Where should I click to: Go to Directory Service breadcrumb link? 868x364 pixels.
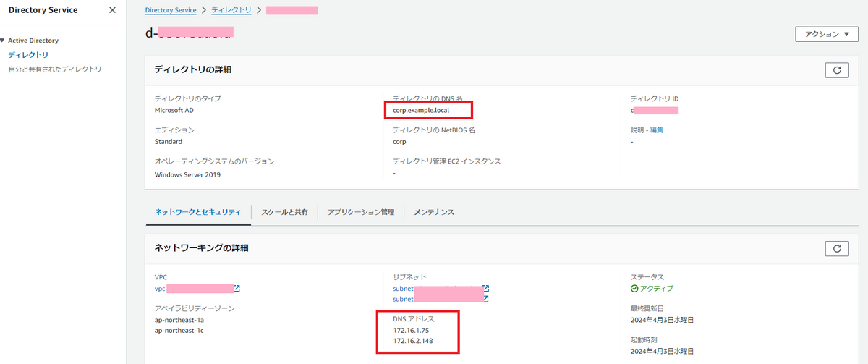170,11
